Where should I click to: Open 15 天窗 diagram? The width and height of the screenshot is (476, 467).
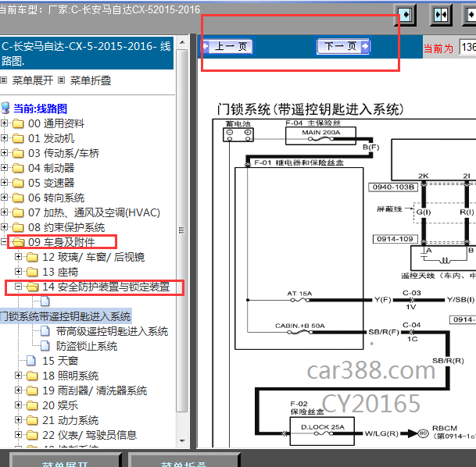click(60, 361)
